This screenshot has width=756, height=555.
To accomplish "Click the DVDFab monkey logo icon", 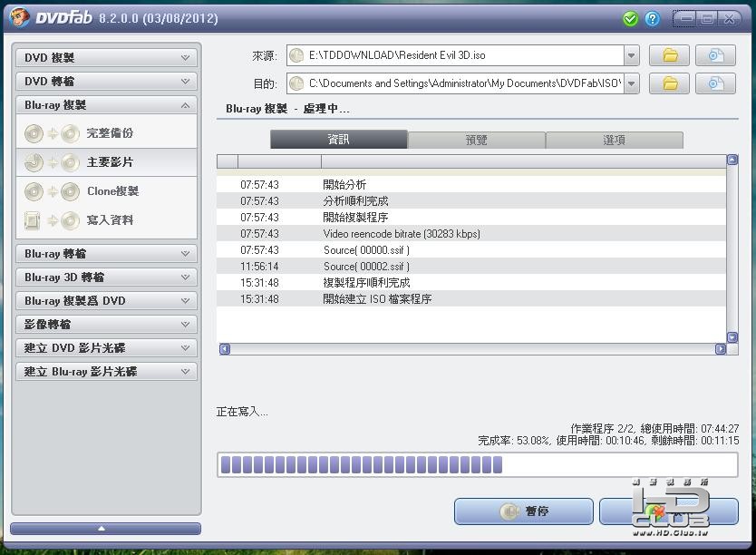I will [x=19, y=18].
